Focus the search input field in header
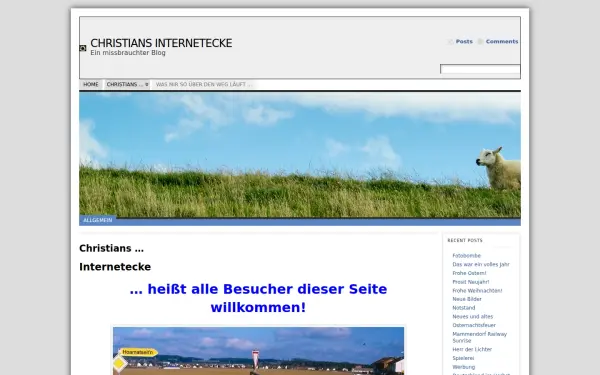Screen dimensions: 600x375 (x=480, y=69)
